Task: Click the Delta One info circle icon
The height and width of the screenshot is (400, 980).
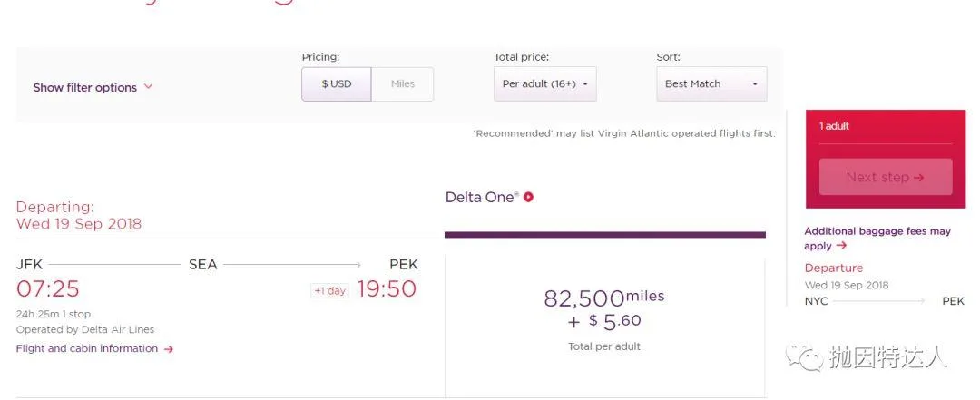Action: tap(528, 198)
